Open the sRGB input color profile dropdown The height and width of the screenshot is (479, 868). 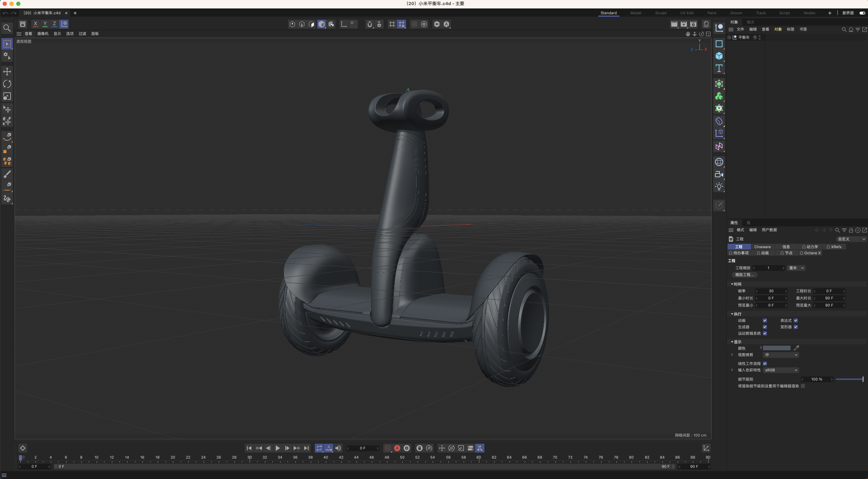pos(781,370)
